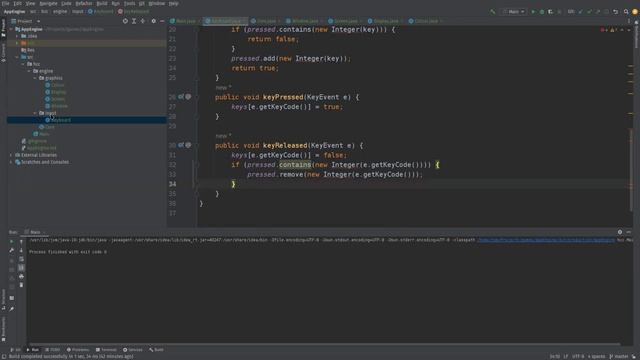
Task: Toggle the Structure side tool window tab
Action: (x=3, y=300)
